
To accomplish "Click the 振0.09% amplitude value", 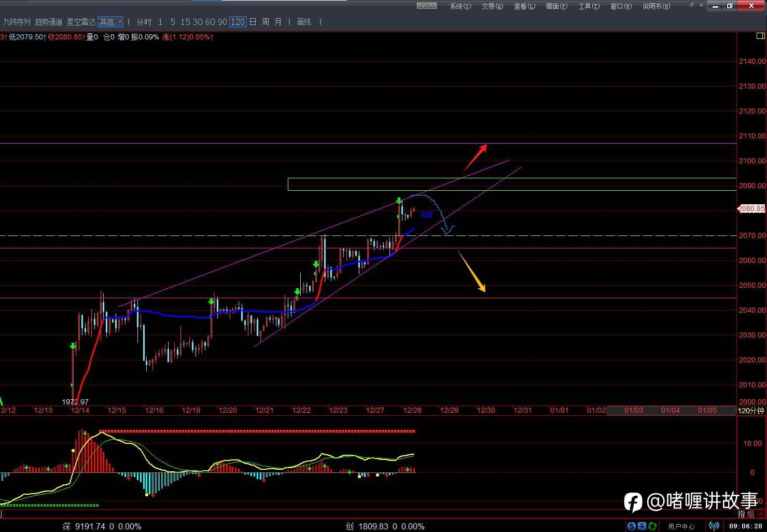I will point(145,37).
